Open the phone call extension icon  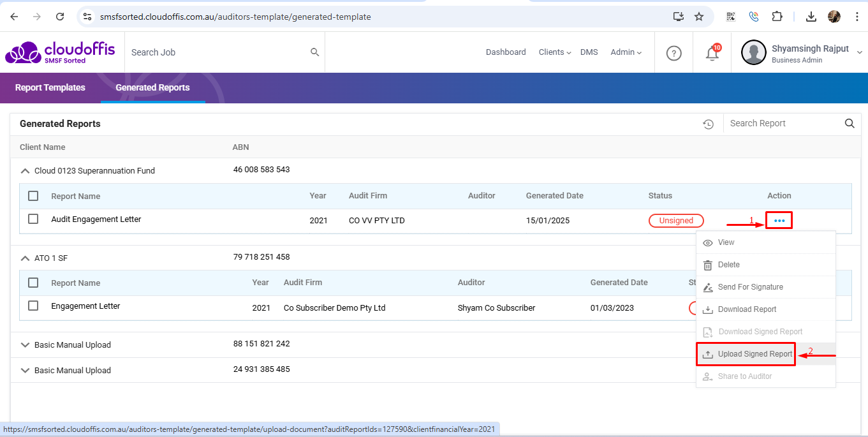pos(753,17)
